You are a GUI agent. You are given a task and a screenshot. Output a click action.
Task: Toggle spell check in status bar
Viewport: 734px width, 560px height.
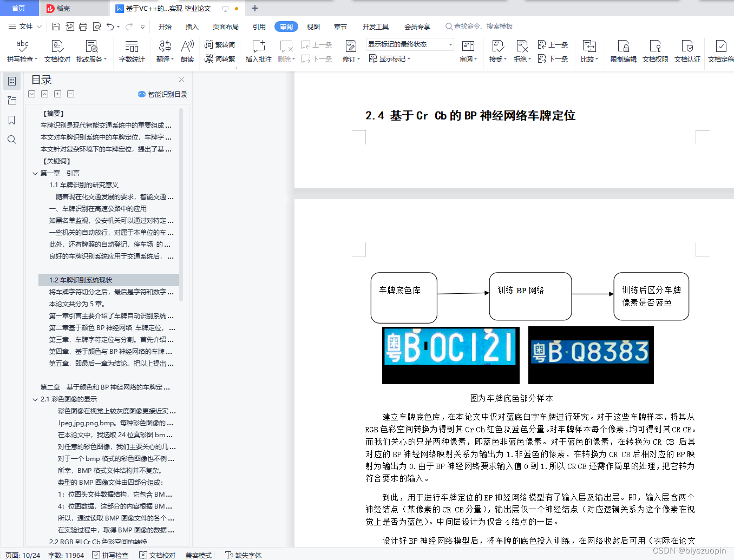point(110,555)
